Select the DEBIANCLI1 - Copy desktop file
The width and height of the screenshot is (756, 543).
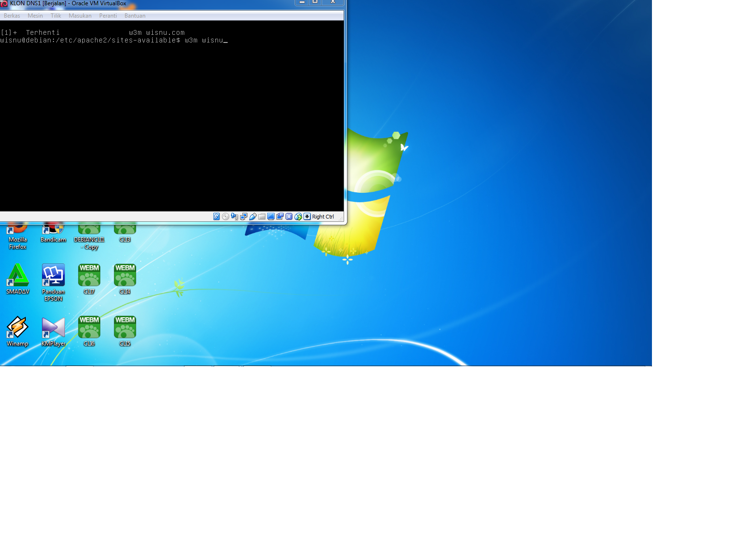coord(89,236)
